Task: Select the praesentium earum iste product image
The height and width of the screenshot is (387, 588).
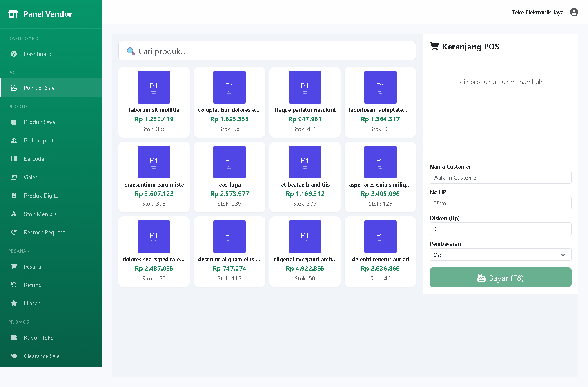Action: pos(154,162)
